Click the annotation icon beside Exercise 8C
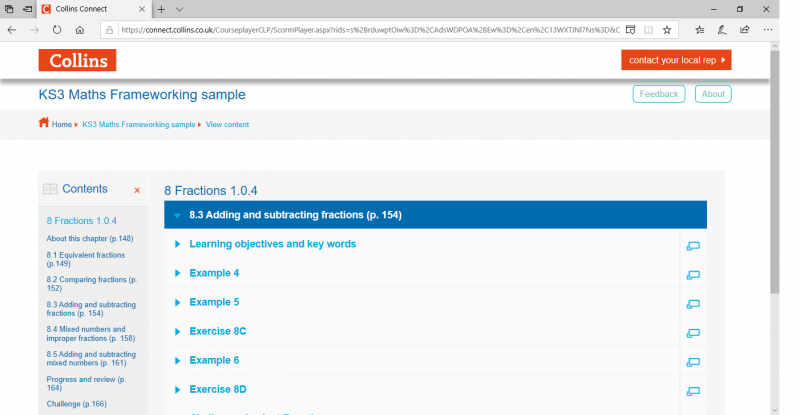The width and height of the screenshot is (800, 415). tap(692, 332)
